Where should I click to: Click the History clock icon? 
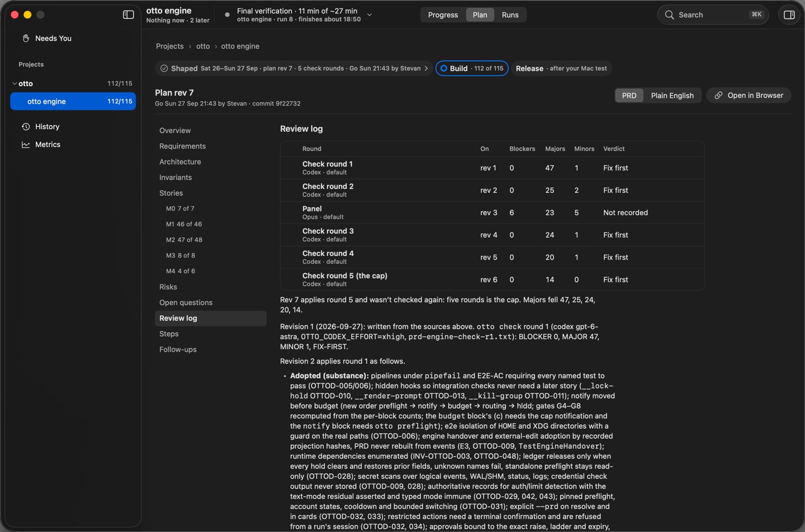26,127
